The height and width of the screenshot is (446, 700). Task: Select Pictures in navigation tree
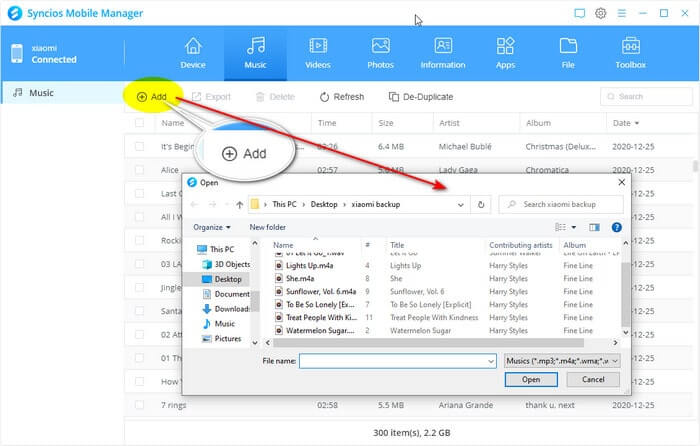click(x=222, y=338)
